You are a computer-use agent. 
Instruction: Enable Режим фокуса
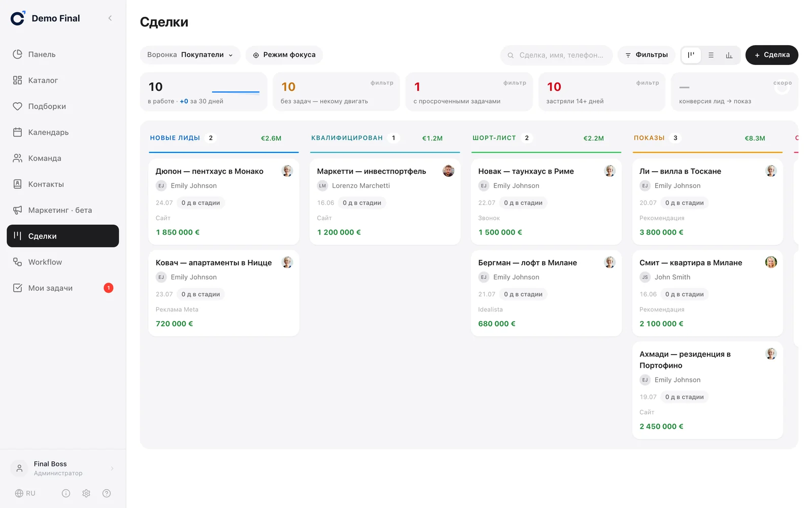click(x=284, y=55)
